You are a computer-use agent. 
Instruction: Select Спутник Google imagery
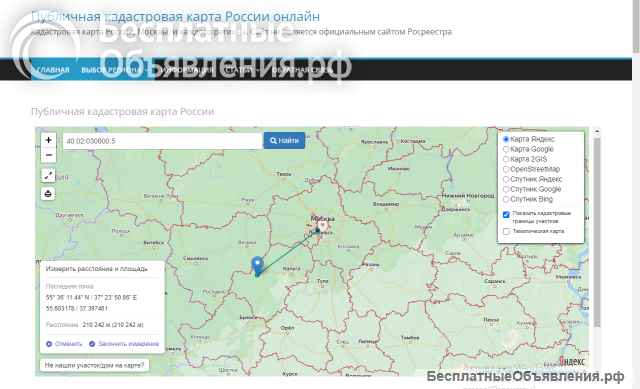pos(506,189)
